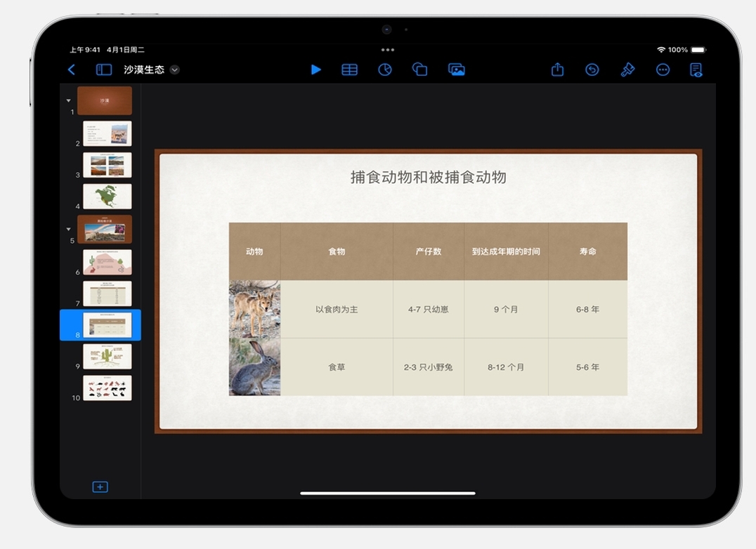Image resolution: width=756 pixels, height=549 pixels.
Task: Insert a chart from the toolbar
Action: coord(385,70)
